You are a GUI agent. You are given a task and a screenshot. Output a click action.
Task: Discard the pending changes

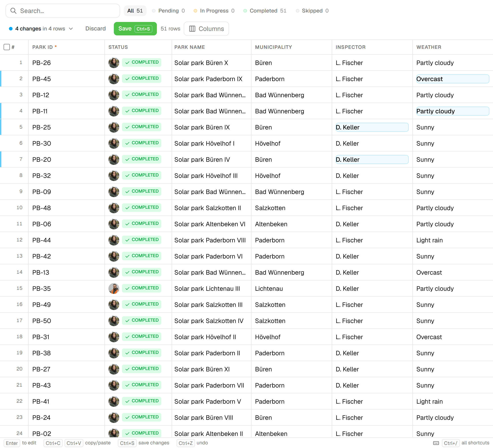tap(96, 29)
